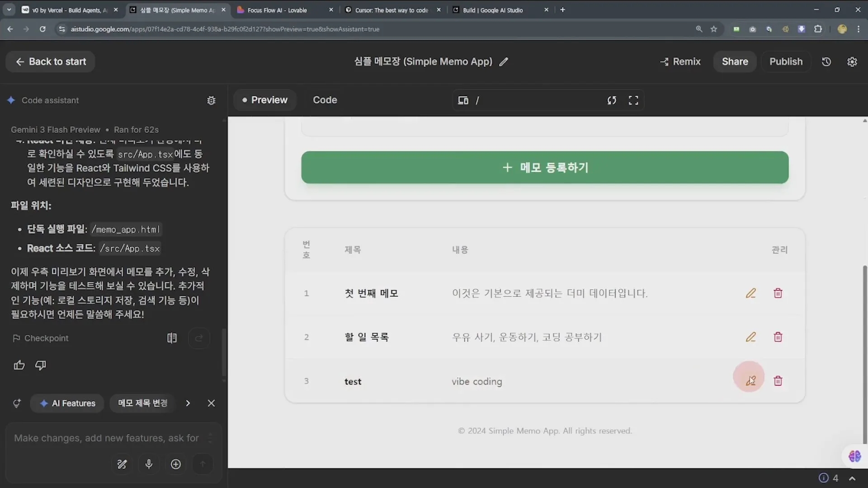
Task: Give a thumbs down to the response
Action: (x=41, y=365)
